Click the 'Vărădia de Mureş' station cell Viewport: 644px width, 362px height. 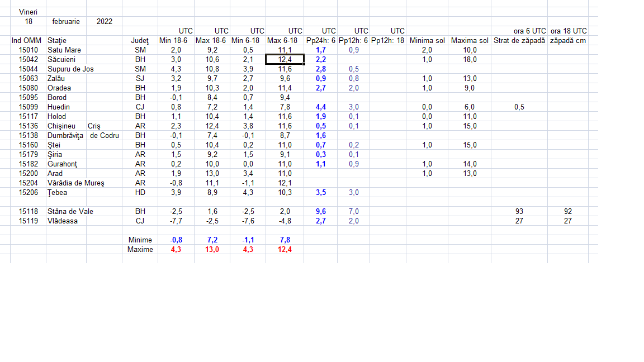76,183
